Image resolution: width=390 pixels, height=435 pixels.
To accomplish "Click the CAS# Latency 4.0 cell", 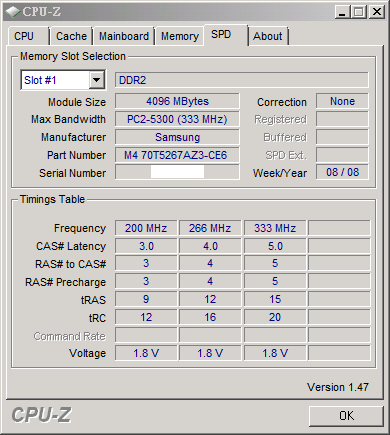I will click(x=210, y=246).
